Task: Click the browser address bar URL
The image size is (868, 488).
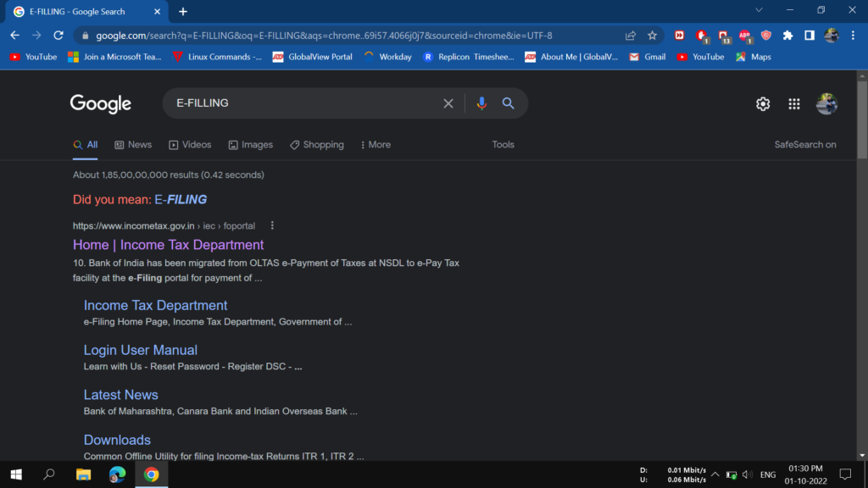Action: pyautogui.click(x=324, y=36)
